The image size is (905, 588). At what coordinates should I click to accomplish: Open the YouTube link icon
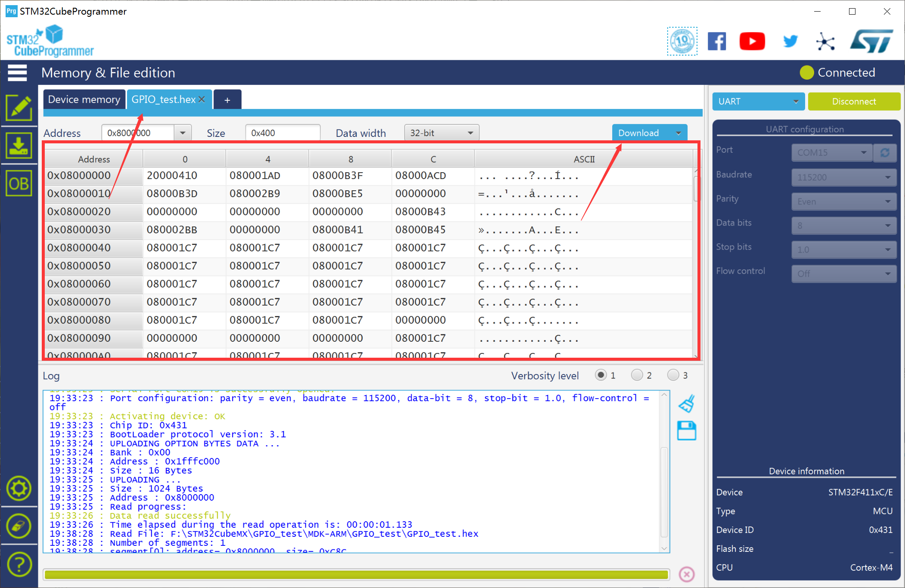pos(752,41)
